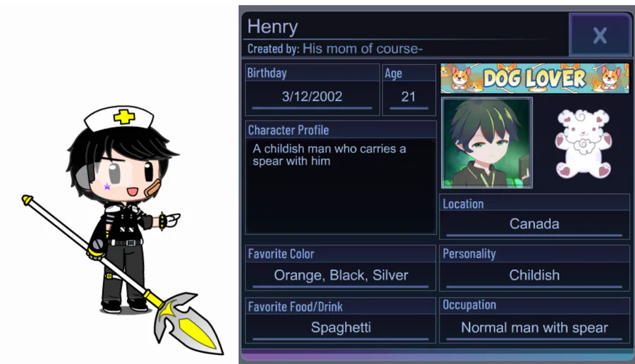This screenshot has height=364, width=635.
Task: Click the purple bar below the profile
Action: point(436,355)
